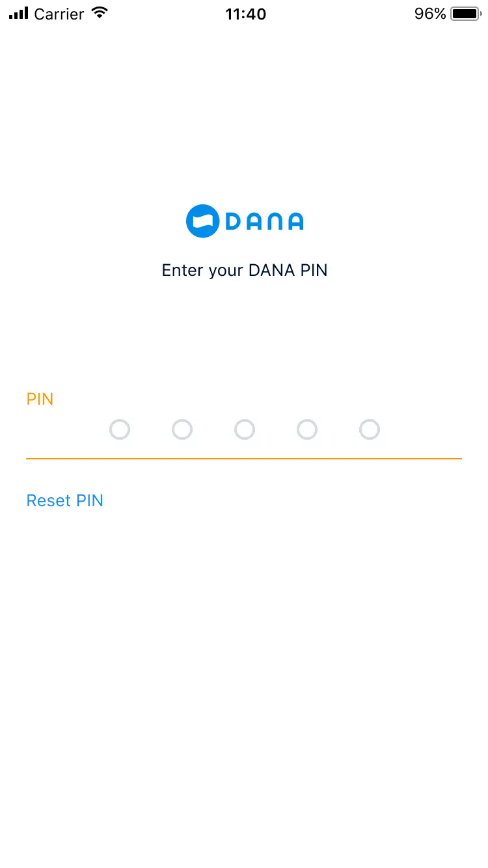Select the third PIN digit circle
Viewport: 488px width, 868px height.
(245, 429)
